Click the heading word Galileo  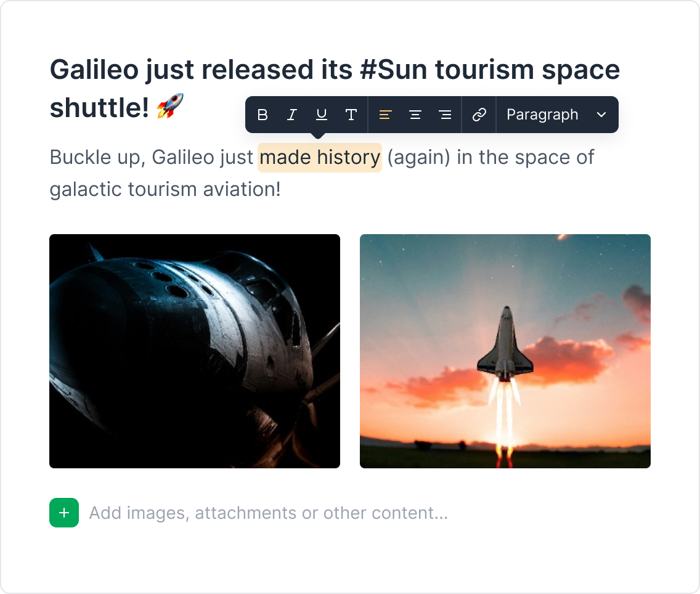(x=94, y=70)
